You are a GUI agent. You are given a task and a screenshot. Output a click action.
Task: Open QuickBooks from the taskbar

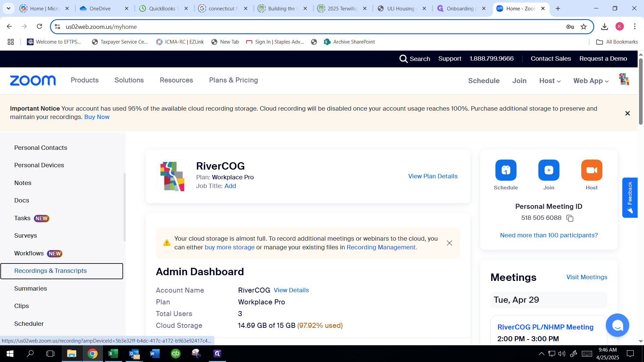[175, 354]
